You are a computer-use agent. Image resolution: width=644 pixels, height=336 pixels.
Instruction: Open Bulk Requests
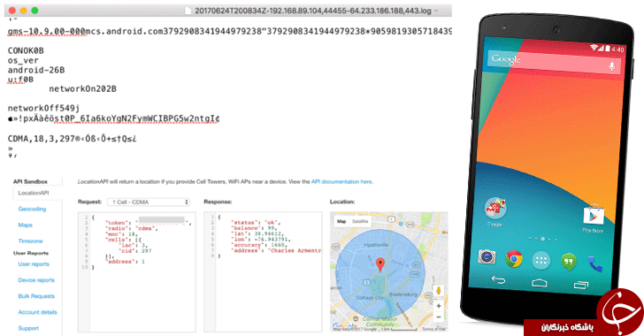pos(36,295)
